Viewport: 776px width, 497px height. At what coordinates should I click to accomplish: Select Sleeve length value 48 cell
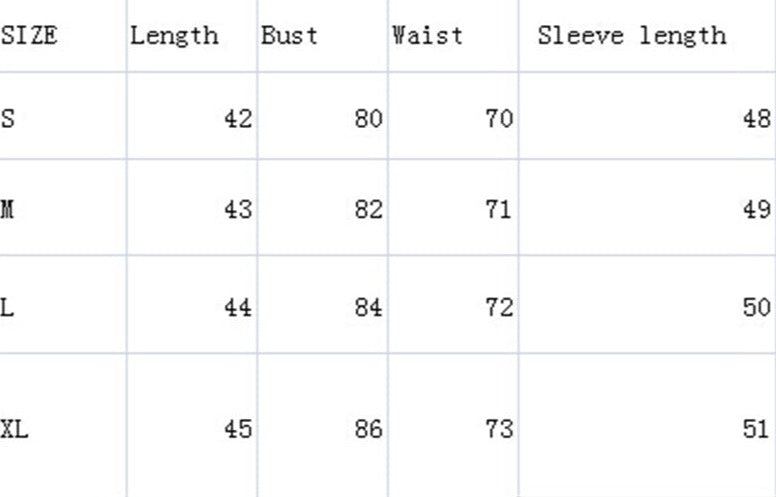756,119
